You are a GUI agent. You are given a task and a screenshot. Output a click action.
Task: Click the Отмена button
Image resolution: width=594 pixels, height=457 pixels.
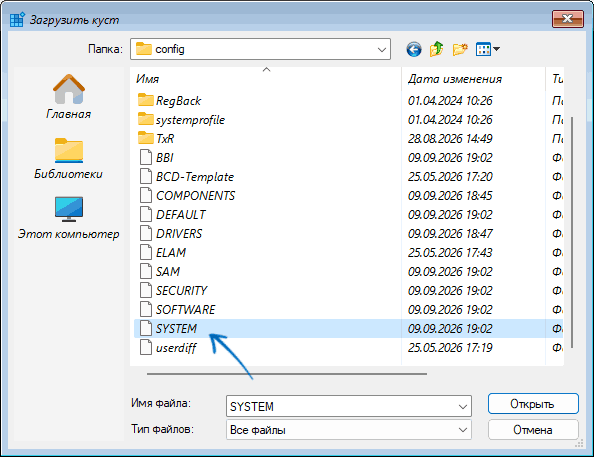click(x=533, y=430)
